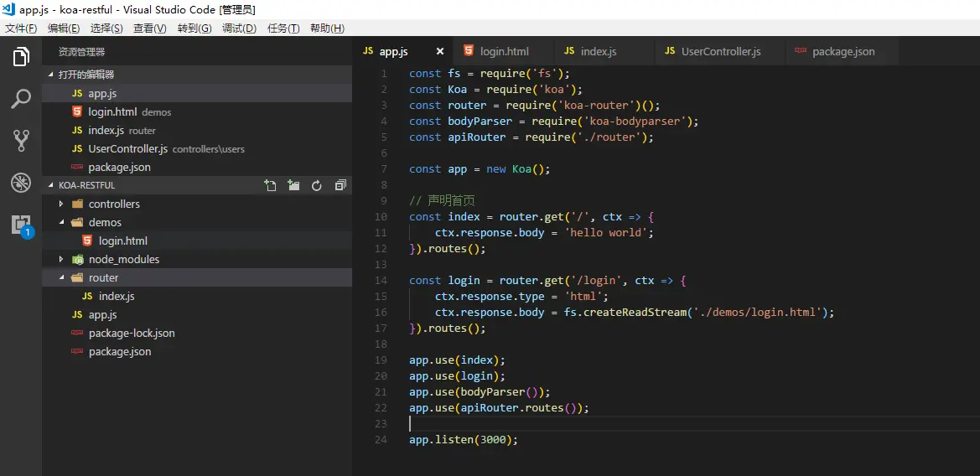980x476 pixels.
Task: Click the New File icon in KOA-RESTFUL header
Action: pyautogui.click(x=270, y=185)
